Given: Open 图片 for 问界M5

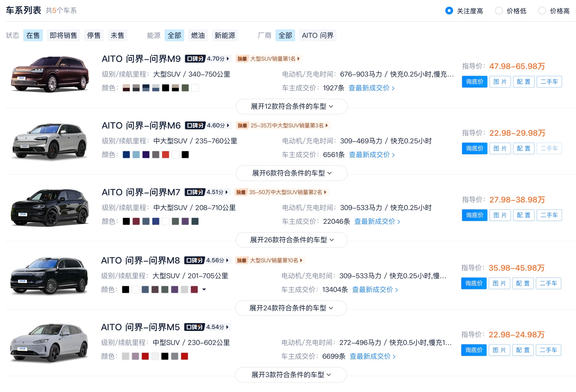Looking at the screenshot, I should (499, 350).
